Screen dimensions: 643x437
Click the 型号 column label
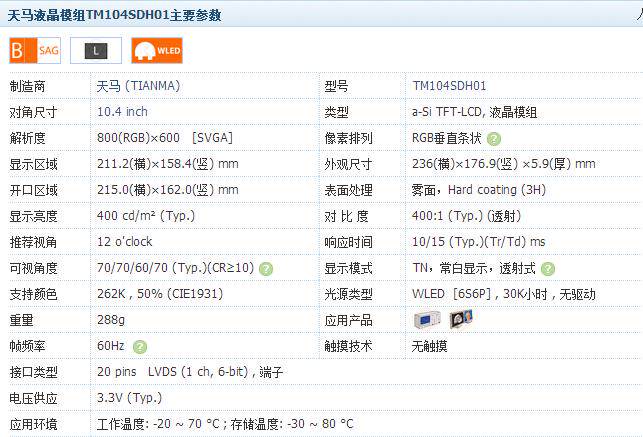(x=336, y=86)
